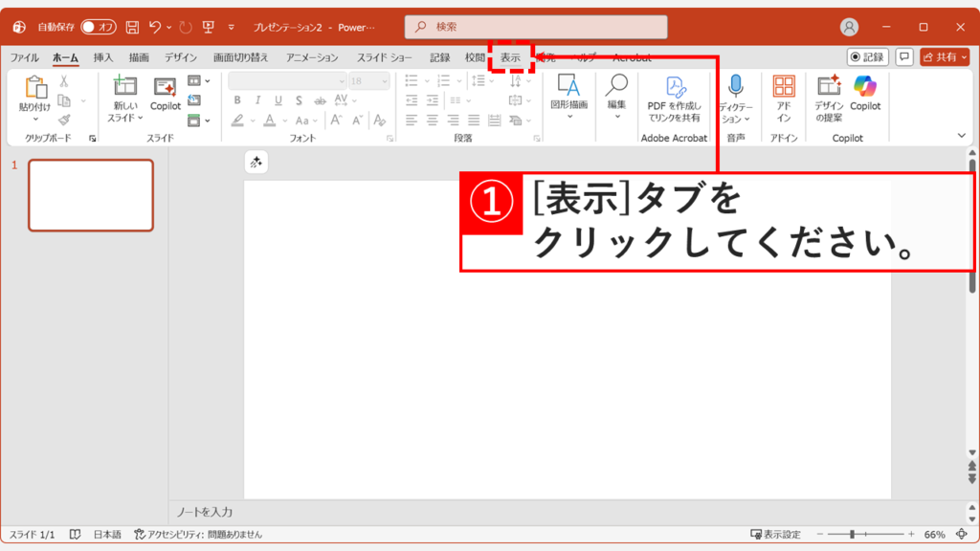
Task: Toggle underline formatting
Action: pos(278,99)
